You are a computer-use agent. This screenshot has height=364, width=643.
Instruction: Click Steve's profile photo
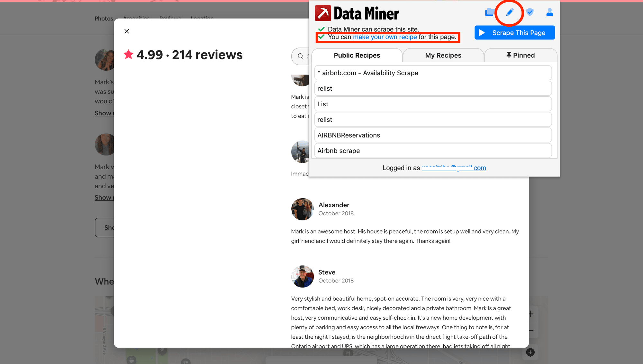[x=302, y=276]
